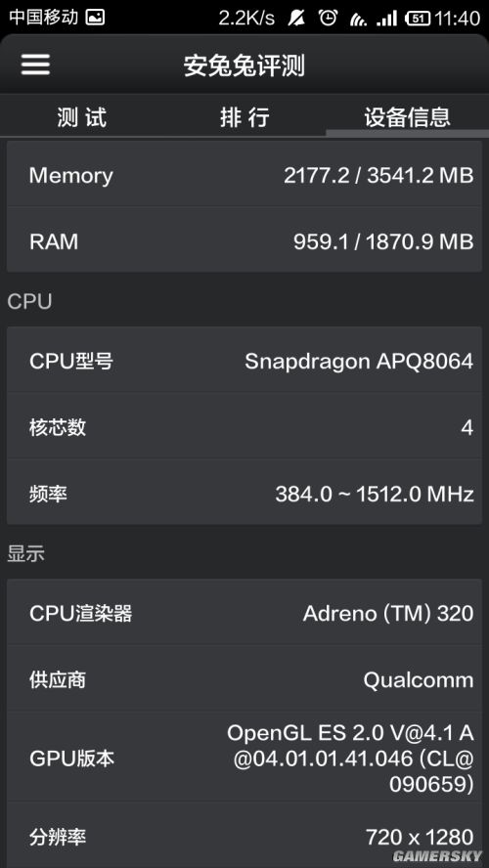Tap the cellular signal bars icon
The width and height of the screenshot is (489, 868).
(387, 19)
